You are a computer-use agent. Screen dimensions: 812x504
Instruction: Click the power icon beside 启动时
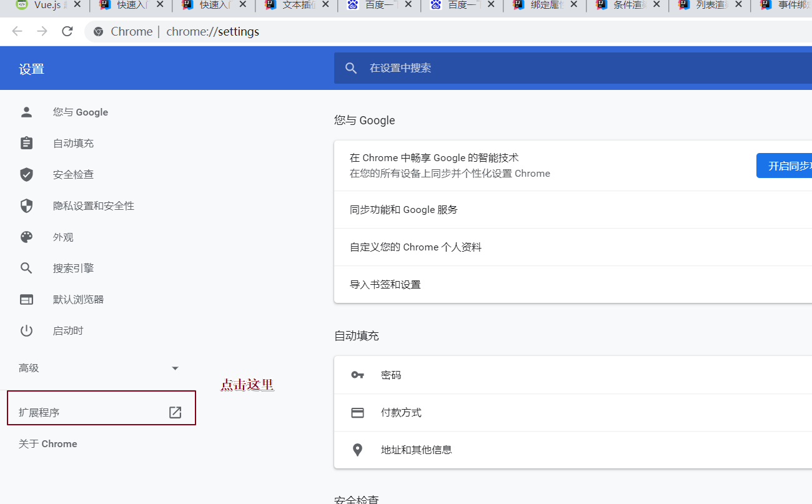(26, 331)
